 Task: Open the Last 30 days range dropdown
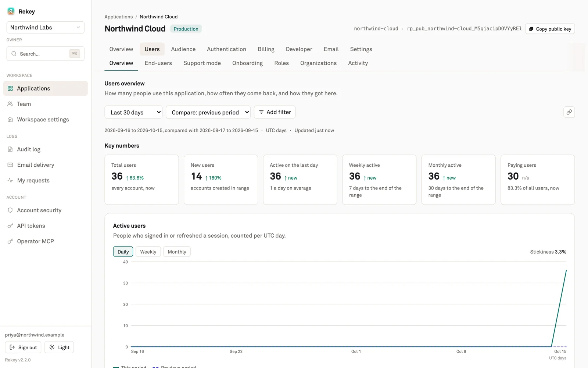click(x=133, y=112)
